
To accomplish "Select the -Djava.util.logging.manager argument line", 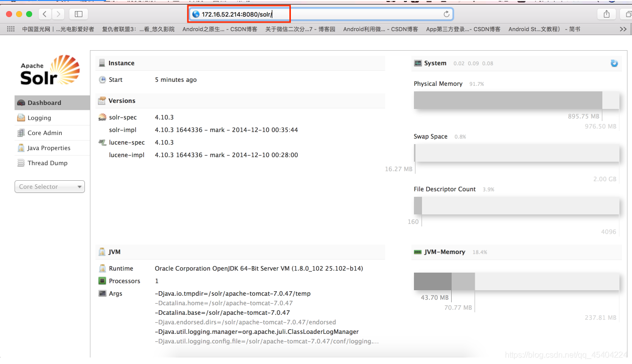I will click(x=257, y=331).
